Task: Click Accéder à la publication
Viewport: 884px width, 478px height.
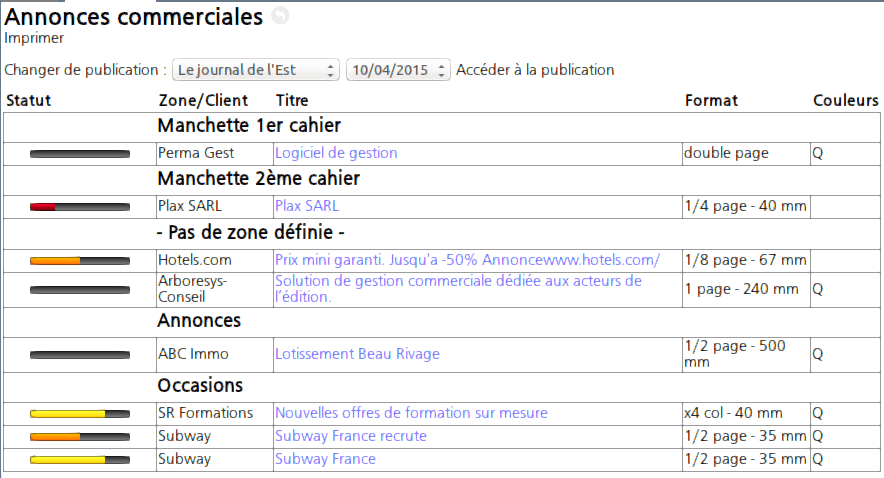Action: pyautogui.click(x=535, y=70)
